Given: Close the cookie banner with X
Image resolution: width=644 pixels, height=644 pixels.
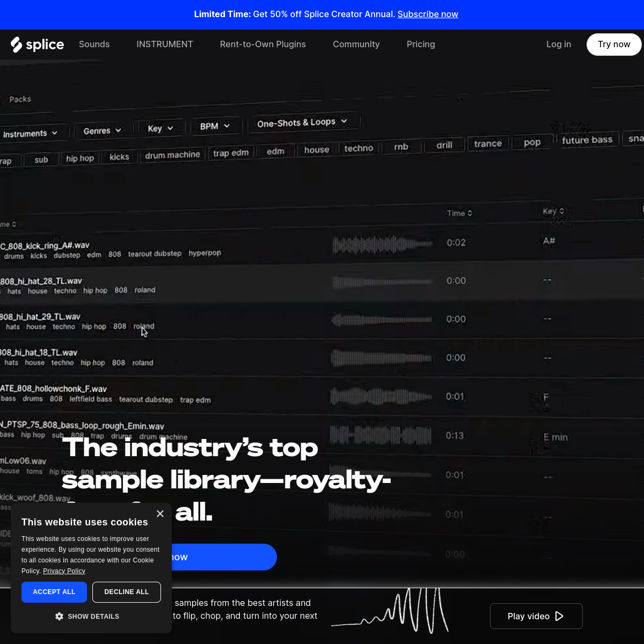Looking at the screenshot, I should (160, 514).
